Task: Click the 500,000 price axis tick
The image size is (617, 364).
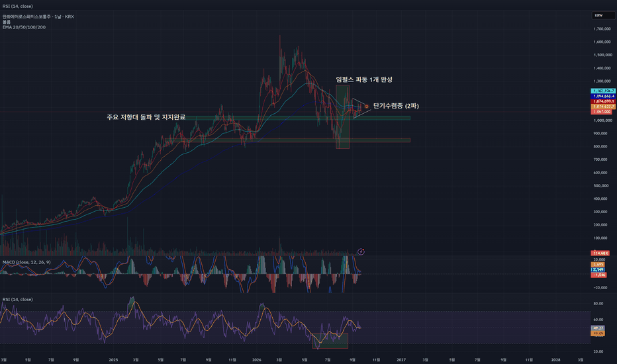Action: 602,185
